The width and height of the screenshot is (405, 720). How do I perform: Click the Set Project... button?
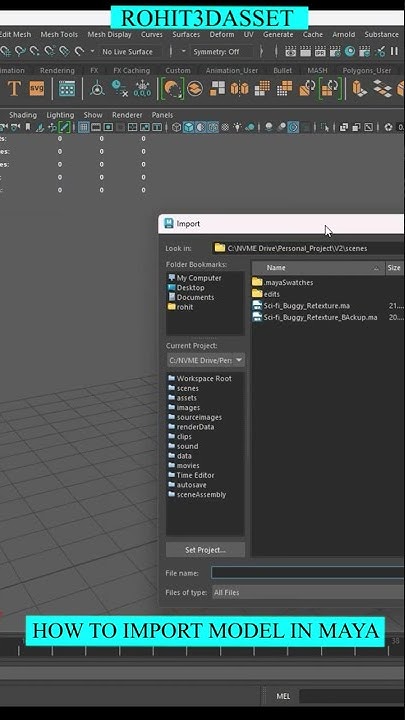click(x=205, y=550)
